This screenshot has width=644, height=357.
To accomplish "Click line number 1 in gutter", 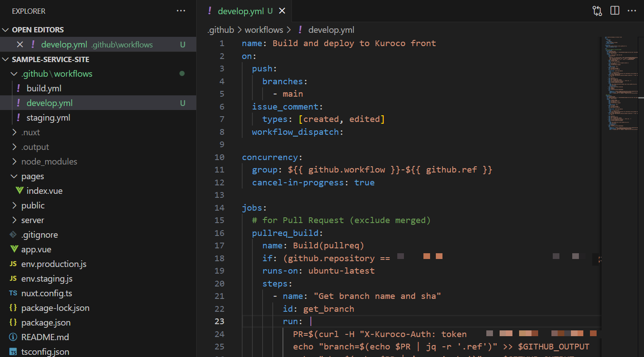I will [x=222, y=43].
